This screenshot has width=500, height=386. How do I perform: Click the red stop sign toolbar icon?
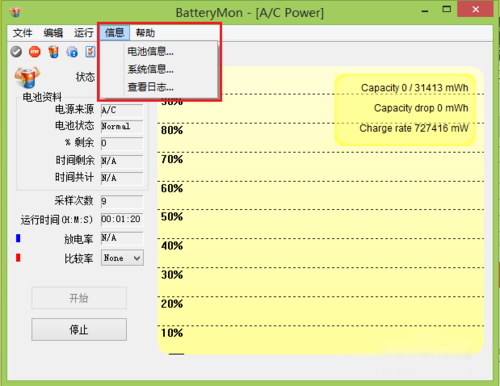click(35, 52)
